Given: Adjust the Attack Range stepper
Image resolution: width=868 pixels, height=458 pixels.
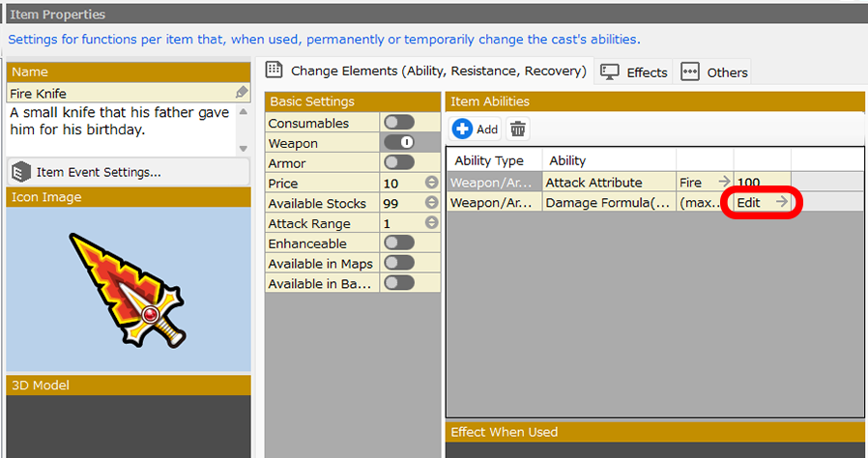Looking at the screenshot, I should pos(431,224).
